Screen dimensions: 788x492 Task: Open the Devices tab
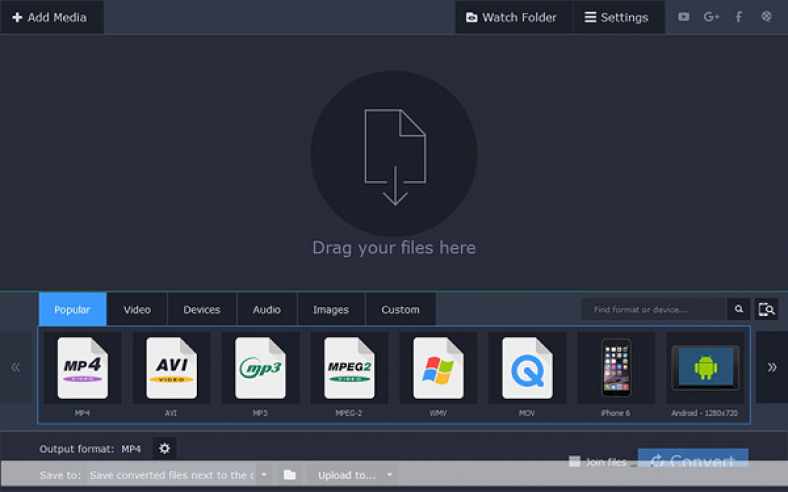click(202, 310)
